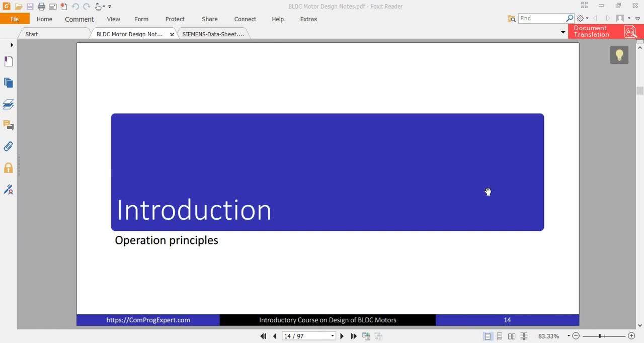Open the Layers panel
The width and height of the screenshot is (644, 343).
click(9, 104)
